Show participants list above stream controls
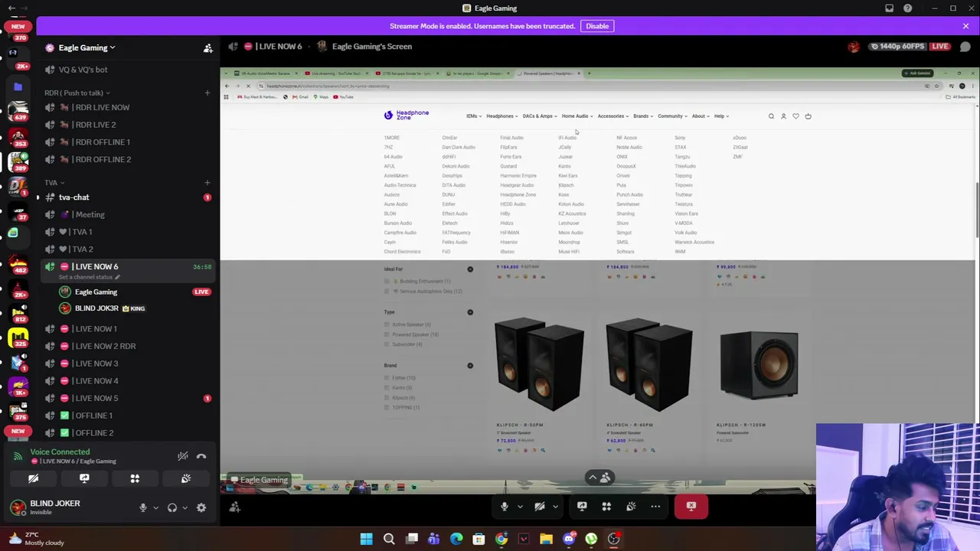 click(599, 478)
